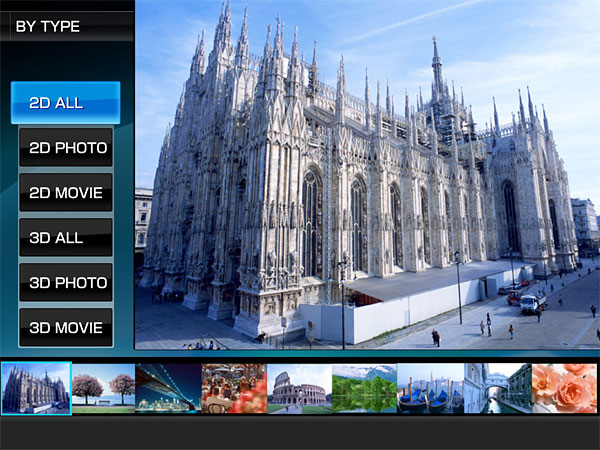Open the green lake reflection thumbnail

tap(365, 388)
